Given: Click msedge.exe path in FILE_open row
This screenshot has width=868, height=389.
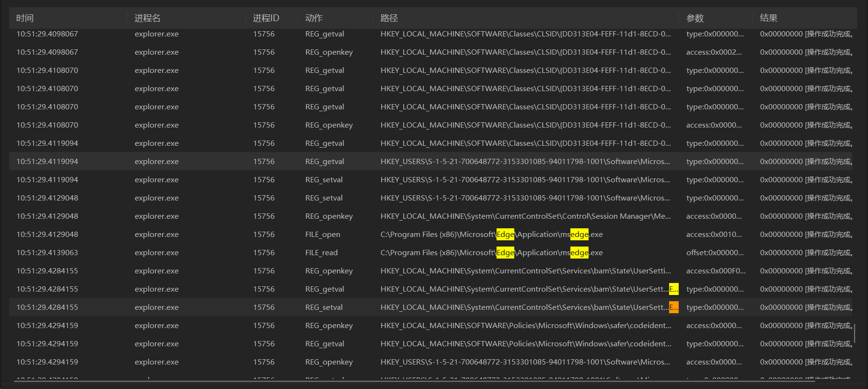Looking at the screenshot, I should point(492,235).
